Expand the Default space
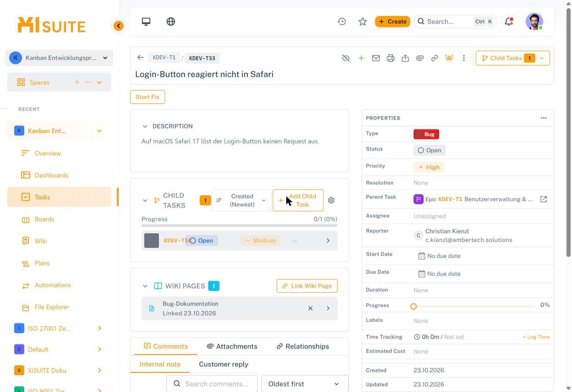 tap(99, 349)
